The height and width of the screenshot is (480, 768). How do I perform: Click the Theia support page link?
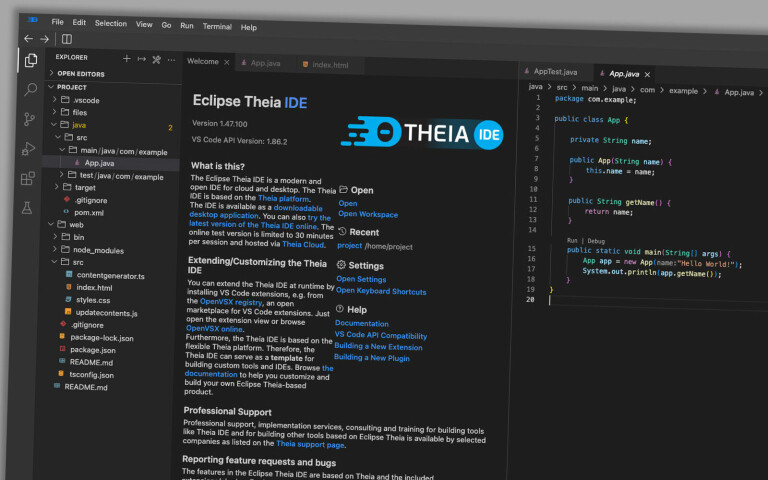point(310,444)
